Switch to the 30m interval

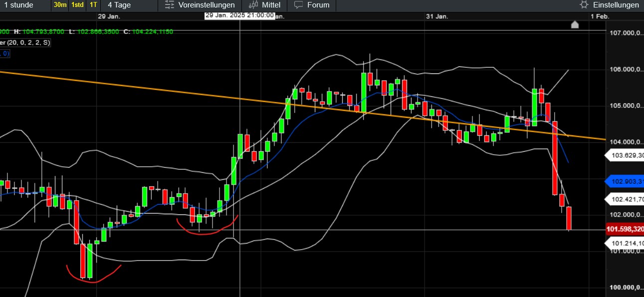[60, 5]
